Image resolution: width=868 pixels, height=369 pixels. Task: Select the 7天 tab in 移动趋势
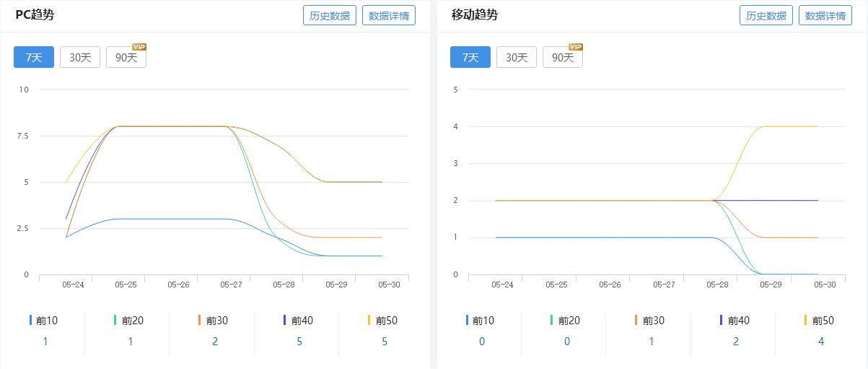pos(470,58)
